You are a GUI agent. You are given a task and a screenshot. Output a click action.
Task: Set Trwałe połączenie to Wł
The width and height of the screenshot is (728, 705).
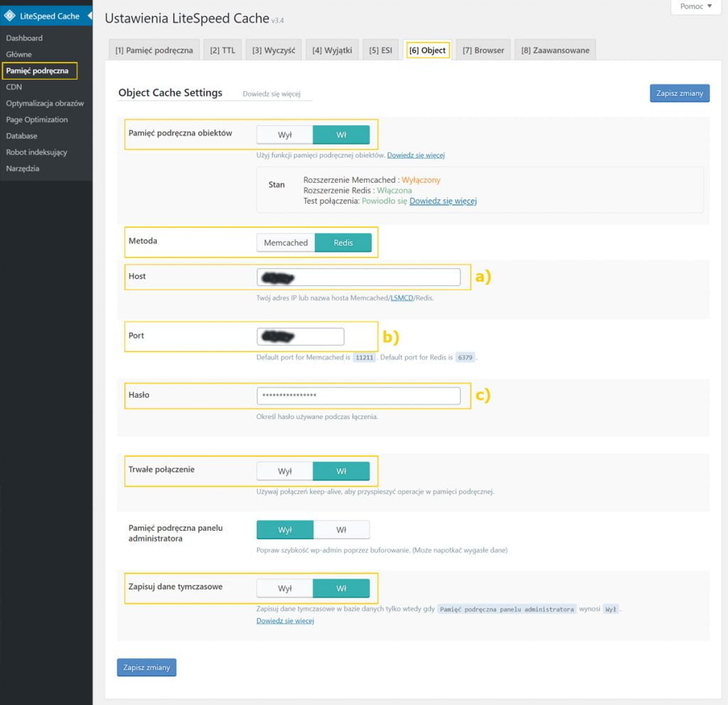341,471
